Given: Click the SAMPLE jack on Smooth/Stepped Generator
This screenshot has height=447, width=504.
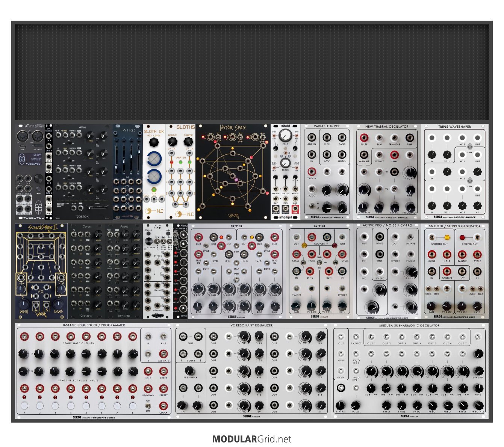Looking at the screenshot, I should point(462,254).
